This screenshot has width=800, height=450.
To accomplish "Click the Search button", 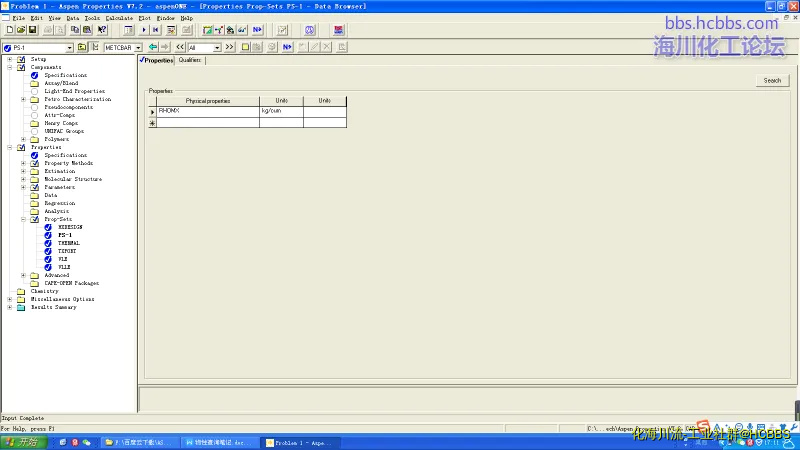I will [x=772, y=81].
